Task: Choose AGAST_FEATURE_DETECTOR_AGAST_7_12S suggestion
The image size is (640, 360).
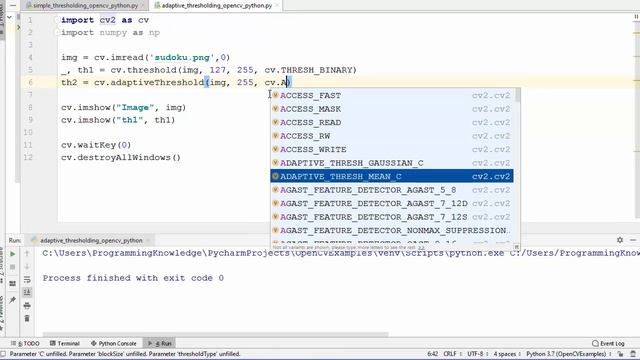Action: [x=392, y=217]
